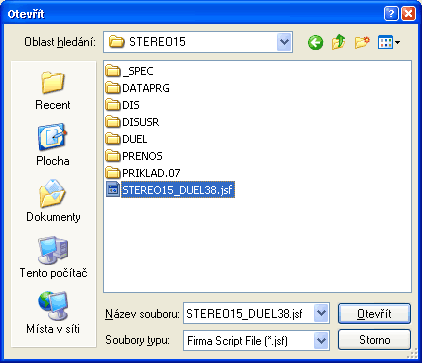Click the Název souboru text field
The width and height of the screenshot is (422, 363).
point(248,313)
